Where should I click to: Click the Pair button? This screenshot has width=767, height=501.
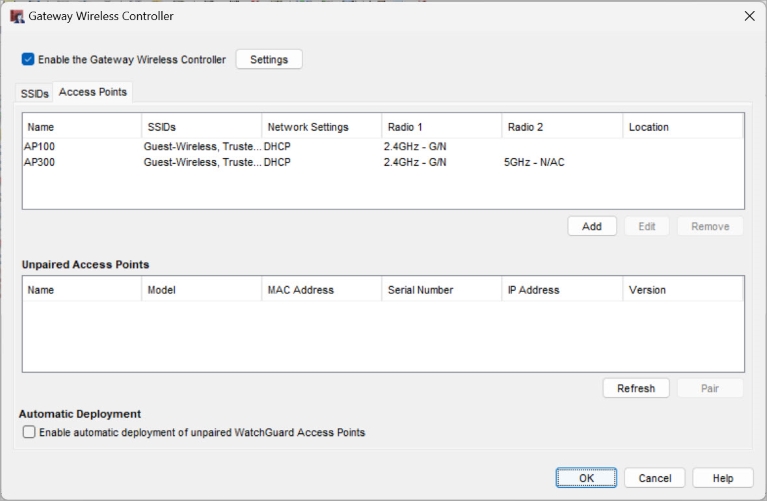point(710,388)
